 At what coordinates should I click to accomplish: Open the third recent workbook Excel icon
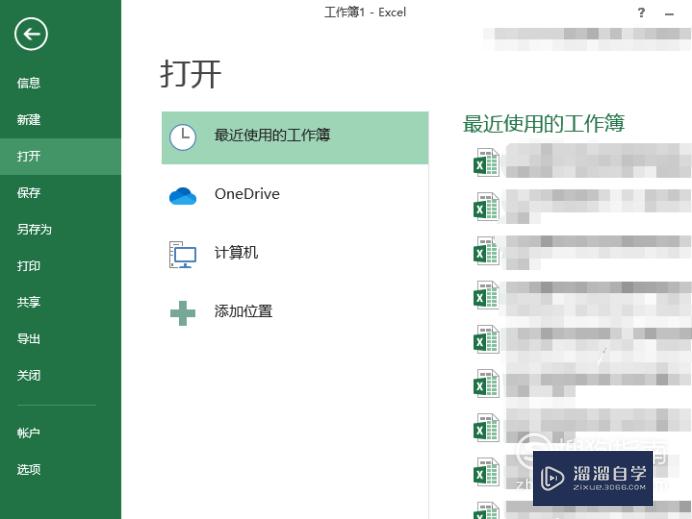[x=486, y=251]
